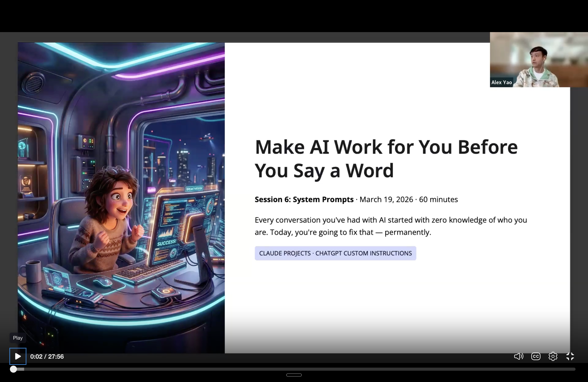Click the Alex Yao name label

point(501,82)
